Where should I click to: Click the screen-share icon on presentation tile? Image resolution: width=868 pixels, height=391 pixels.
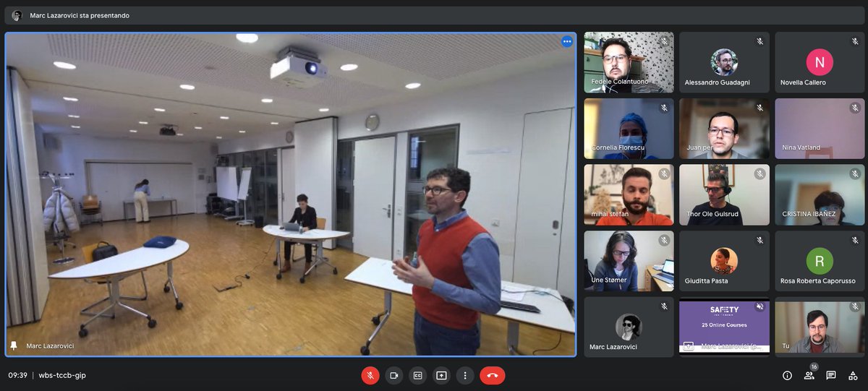pos(689,346)
